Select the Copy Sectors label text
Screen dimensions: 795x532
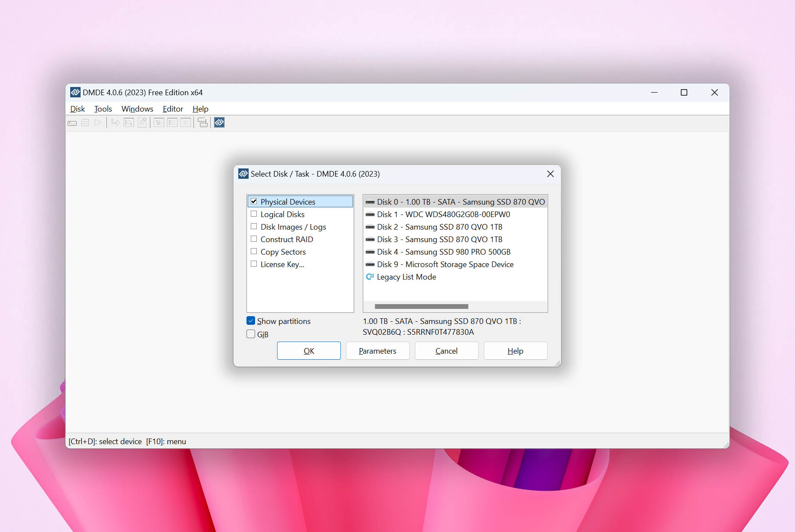point(283,252)
